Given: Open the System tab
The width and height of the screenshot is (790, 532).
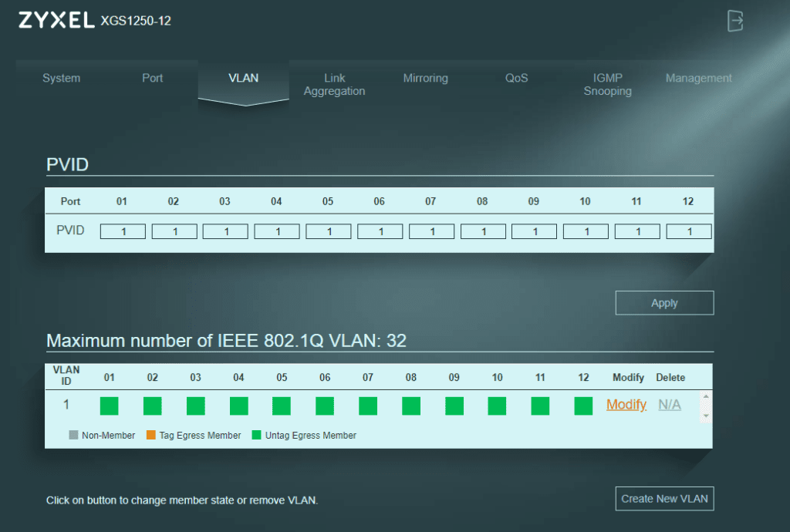Looking at the screenshot, I should [x=61, y=78].
